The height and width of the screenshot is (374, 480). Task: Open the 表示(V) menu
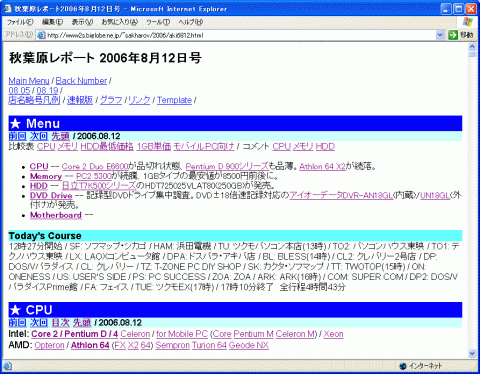point(82,22)
